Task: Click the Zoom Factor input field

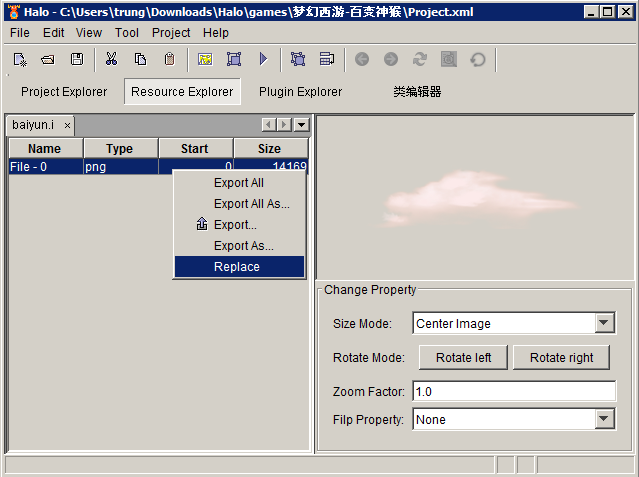Action: click(514, 391)
